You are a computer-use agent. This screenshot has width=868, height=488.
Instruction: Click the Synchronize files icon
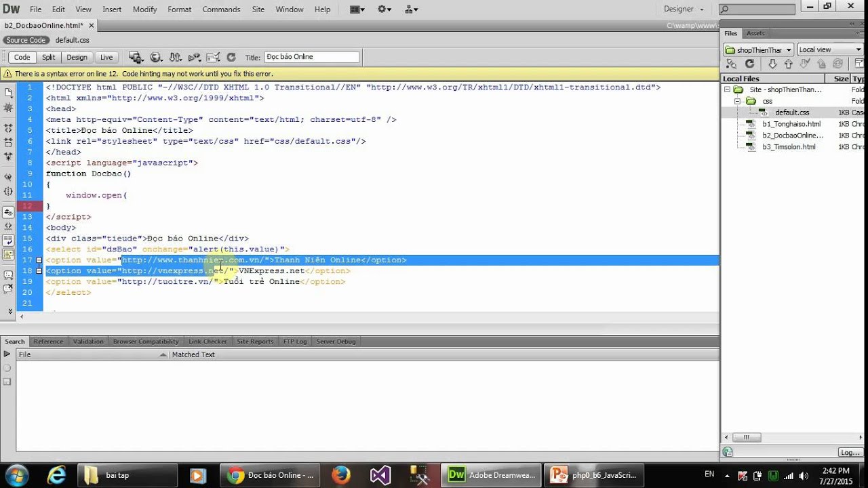click(837, 64)
